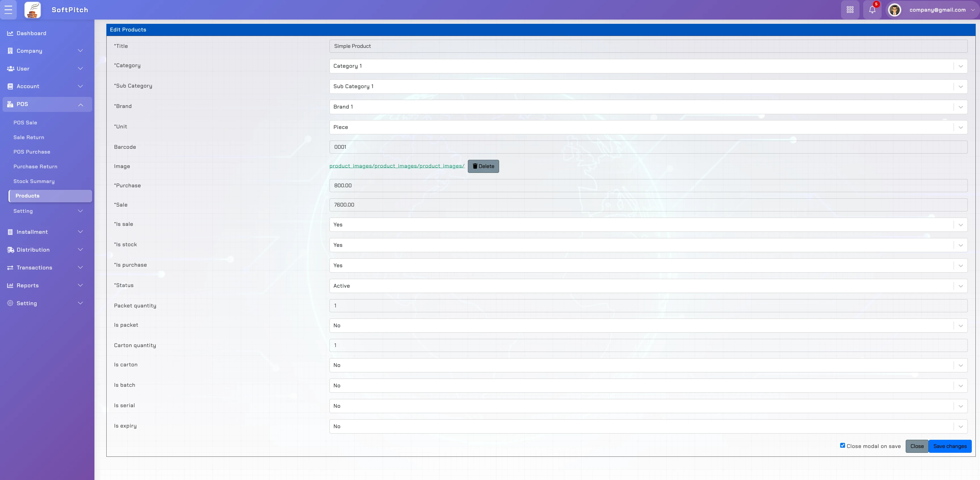Viewport: 980px width, 480px height.
Task: Delete the product image
Action: tap(483, 166)
